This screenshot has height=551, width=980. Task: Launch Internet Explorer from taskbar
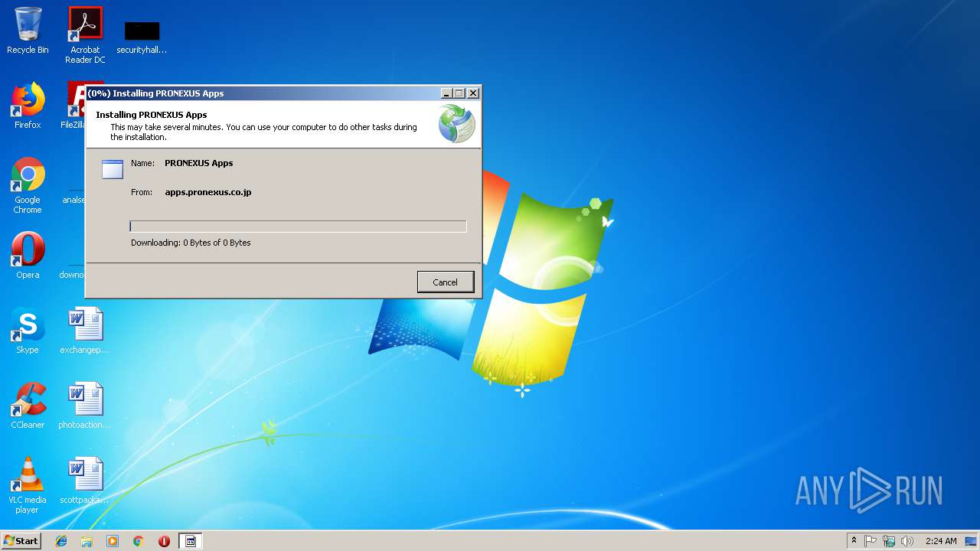[61, 541]
